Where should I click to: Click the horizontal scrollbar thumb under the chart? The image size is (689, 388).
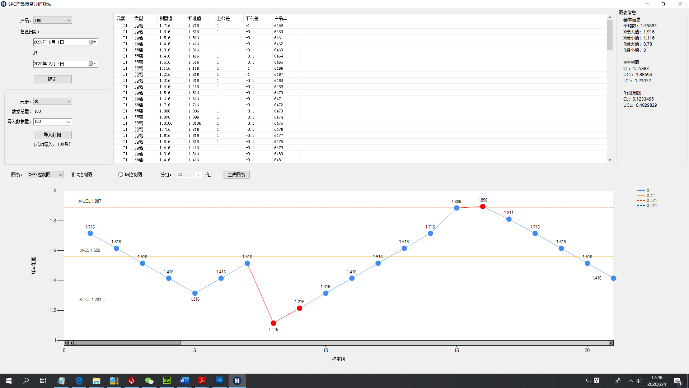pyautogui.click(x=127, y=343)
